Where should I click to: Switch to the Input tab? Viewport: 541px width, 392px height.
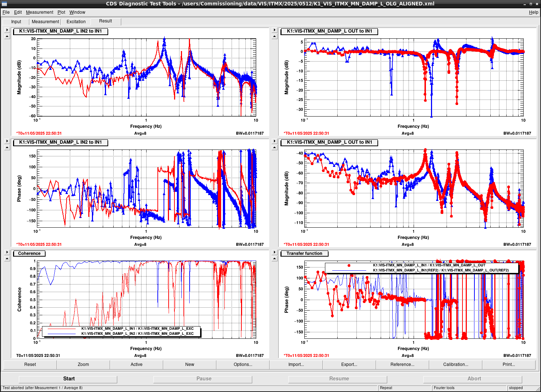click(x=16, y=22)
